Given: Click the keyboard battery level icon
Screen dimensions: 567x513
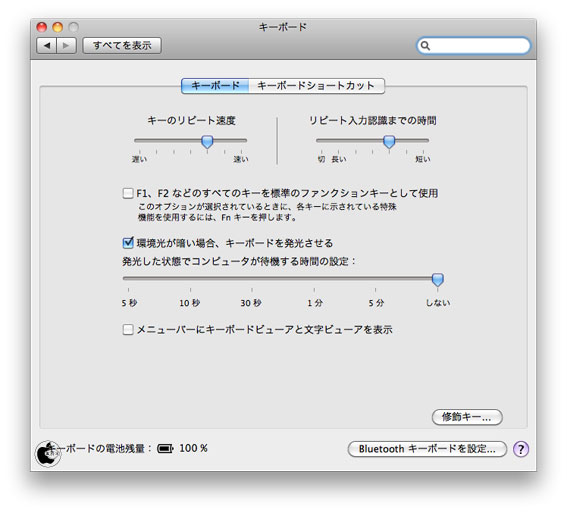Looking at the screenshot, I should coord(165,449).
